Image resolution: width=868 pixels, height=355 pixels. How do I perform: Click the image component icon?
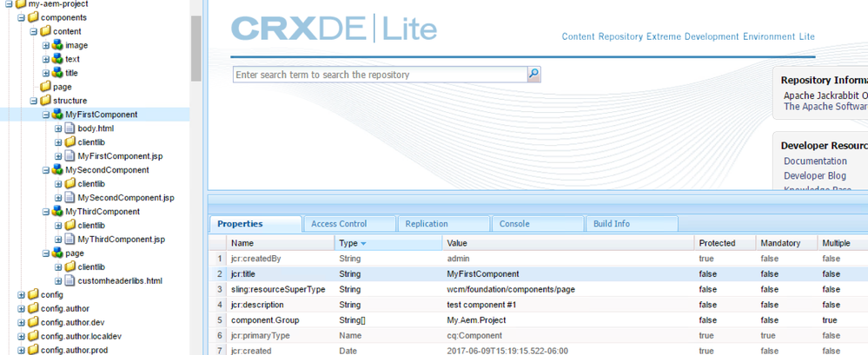pos(57,45)
